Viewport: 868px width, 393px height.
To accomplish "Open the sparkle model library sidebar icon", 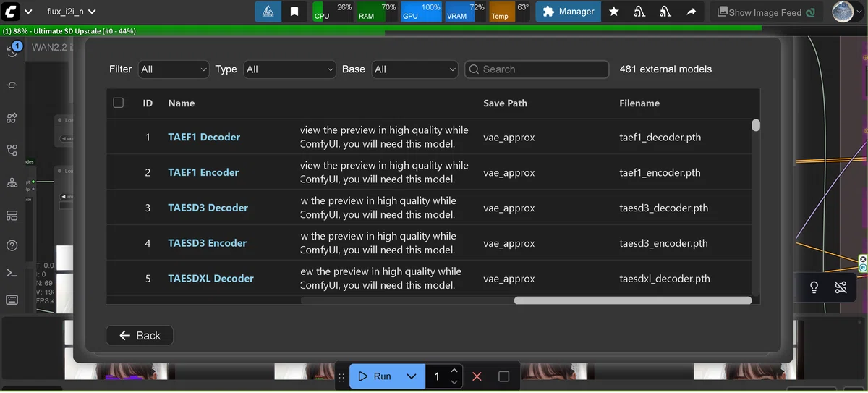I will (12, 118).
